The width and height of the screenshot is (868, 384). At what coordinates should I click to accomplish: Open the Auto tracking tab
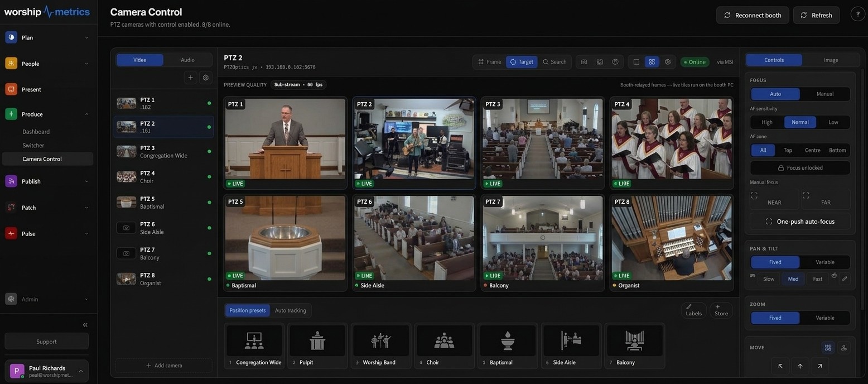[291, 310]
